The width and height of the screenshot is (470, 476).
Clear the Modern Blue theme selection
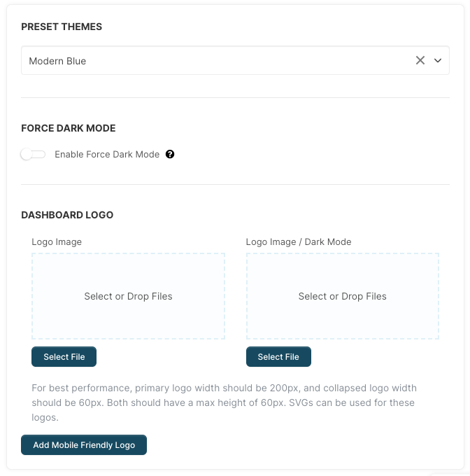tap(420, 60)
